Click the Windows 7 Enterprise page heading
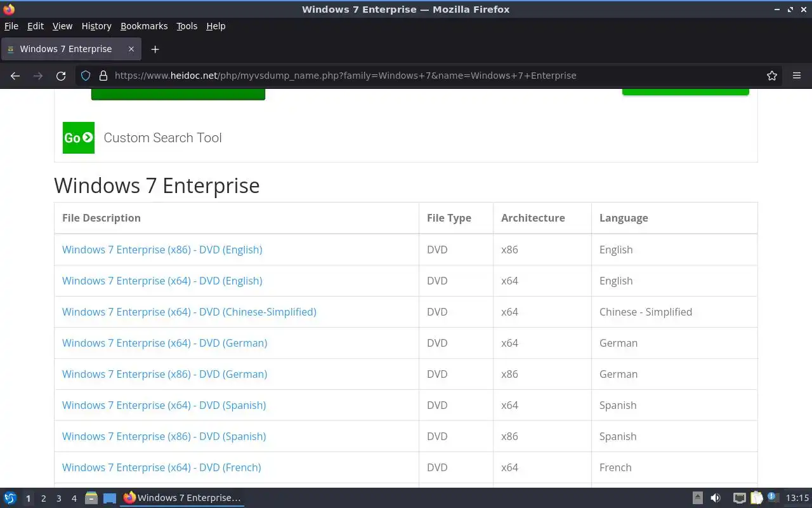 pyautogui.click(x=157, y=185)
